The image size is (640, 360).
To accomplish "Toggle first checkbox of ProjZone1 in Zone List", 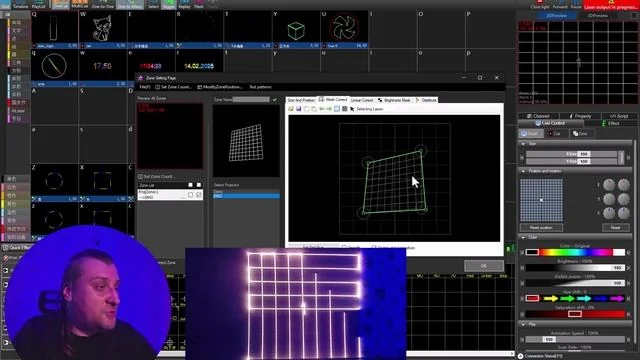I will 191,195.
